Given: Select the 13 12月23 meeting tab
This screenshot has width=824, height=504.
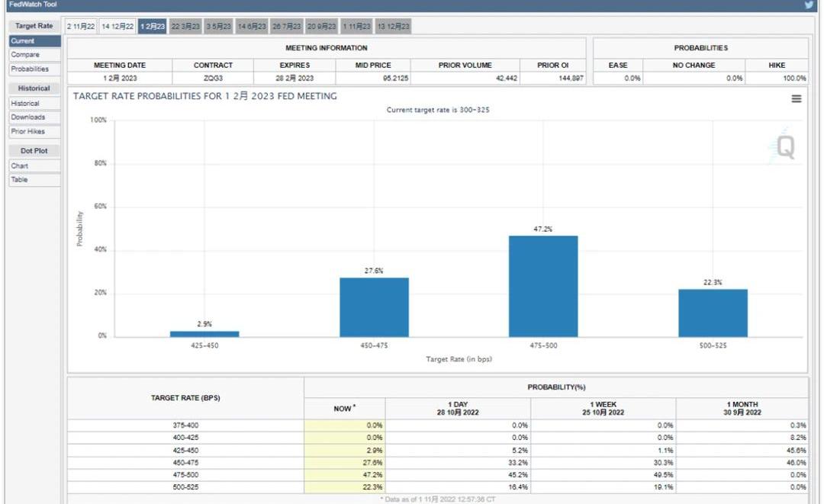Looking at the screenshot, I should [393, 27].
